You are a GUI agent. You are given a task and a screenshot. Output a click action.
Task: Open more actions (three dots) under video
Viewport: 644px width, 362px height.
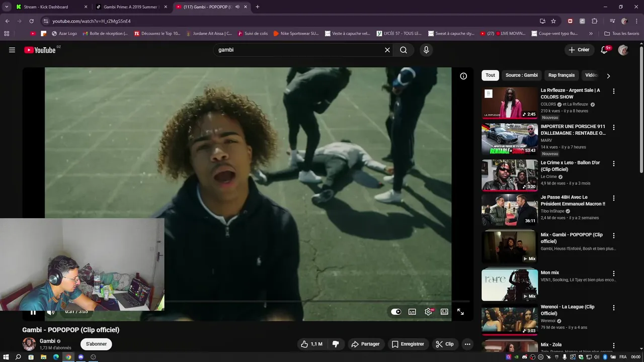point(467,344)
